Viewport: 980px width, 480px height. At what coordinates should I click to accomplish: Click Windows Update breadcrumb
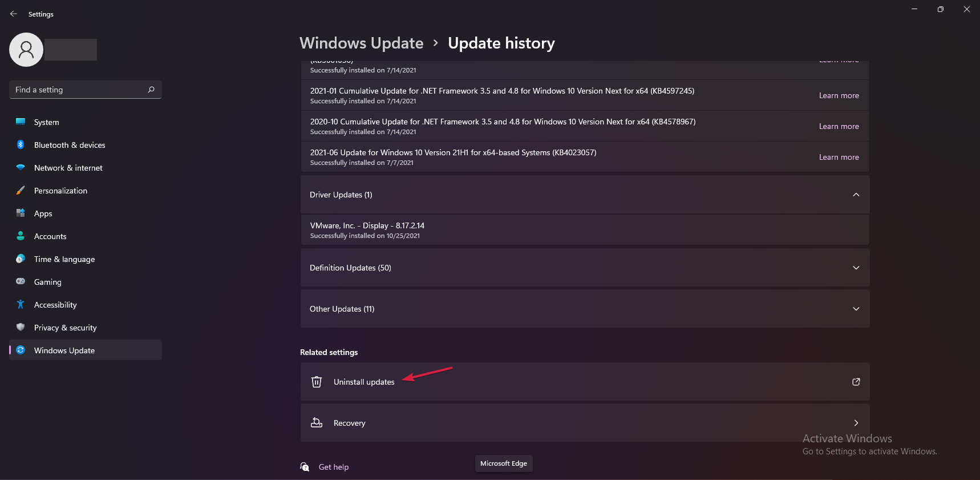362,43
